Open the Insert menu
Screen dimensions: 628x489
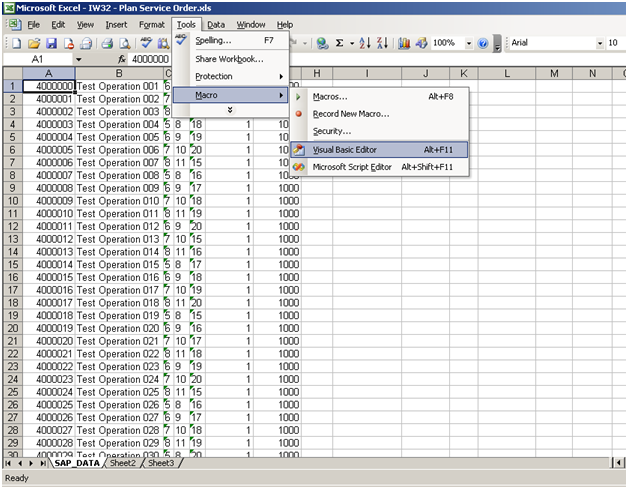pyautogui.click(x=116, y=25)
